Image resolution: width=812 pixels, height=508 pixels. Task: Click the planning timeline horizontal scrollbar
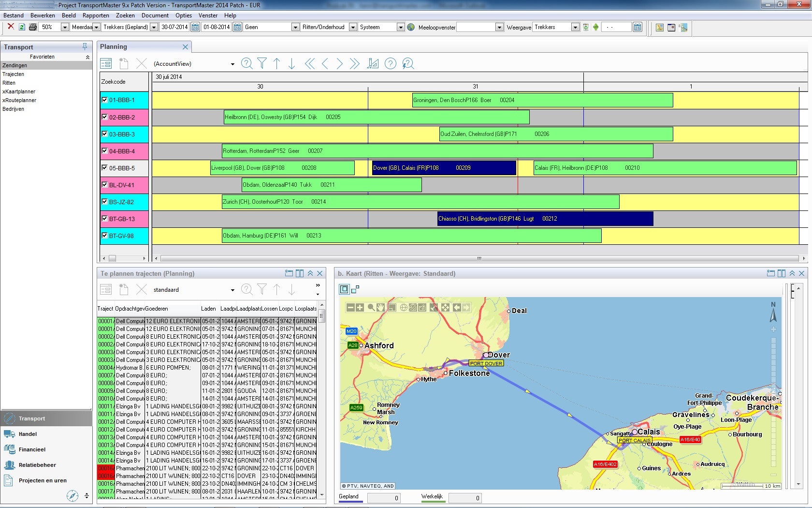click(478, 258)
